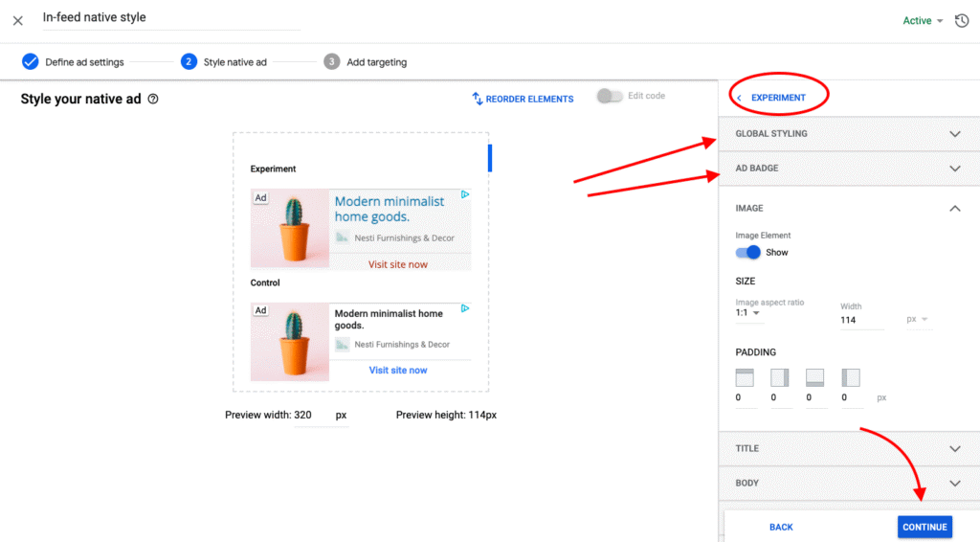Click Reorder Elements button
Image resolution: width=980 pixels, height=542 pixels.
click(x=523, y=99)
